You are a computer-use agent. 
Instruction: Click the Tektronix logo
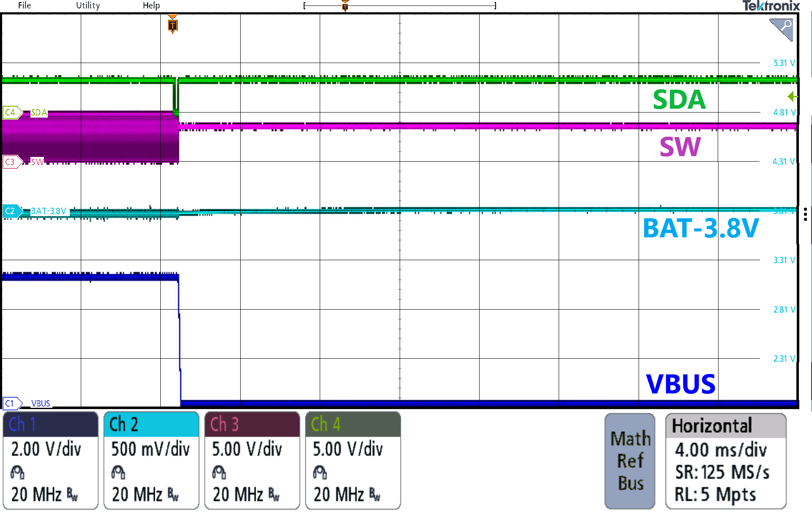click(771, 6)
